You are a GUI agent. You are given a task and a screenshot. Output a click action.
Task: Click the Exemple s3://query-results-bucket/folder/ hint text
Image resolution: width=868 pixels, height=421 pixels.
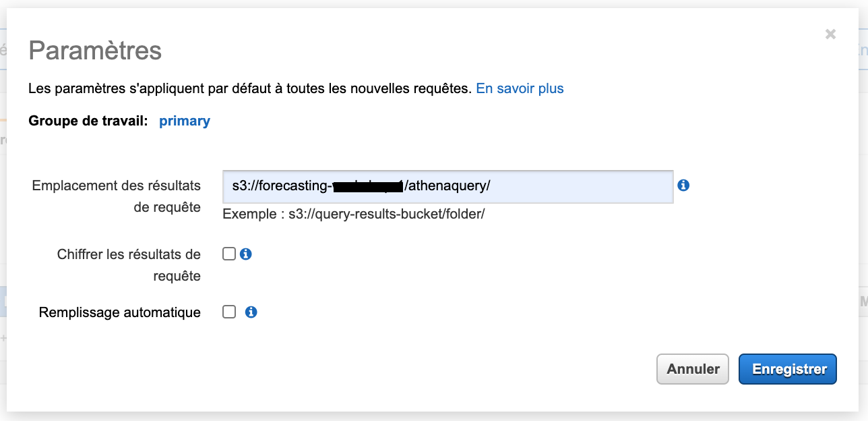tap(354, 215)
